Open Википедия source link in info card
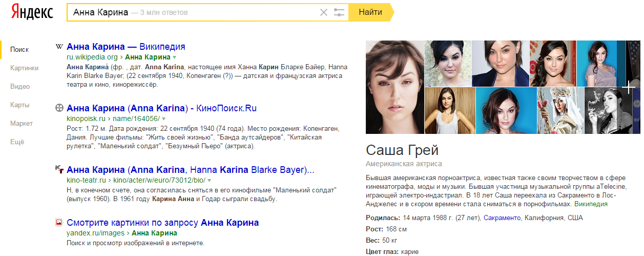This screenshot has height=256, width=644. [591, 204]
